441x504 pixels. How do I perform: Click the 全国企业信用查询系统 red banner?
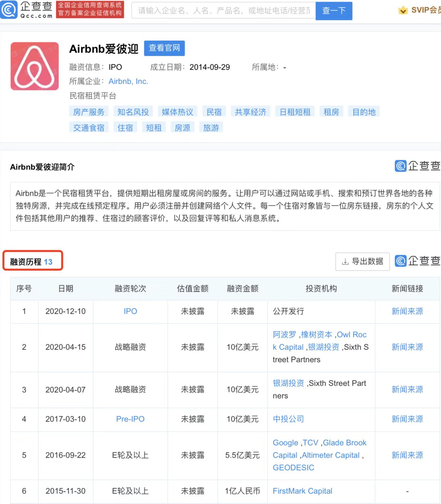90,9
